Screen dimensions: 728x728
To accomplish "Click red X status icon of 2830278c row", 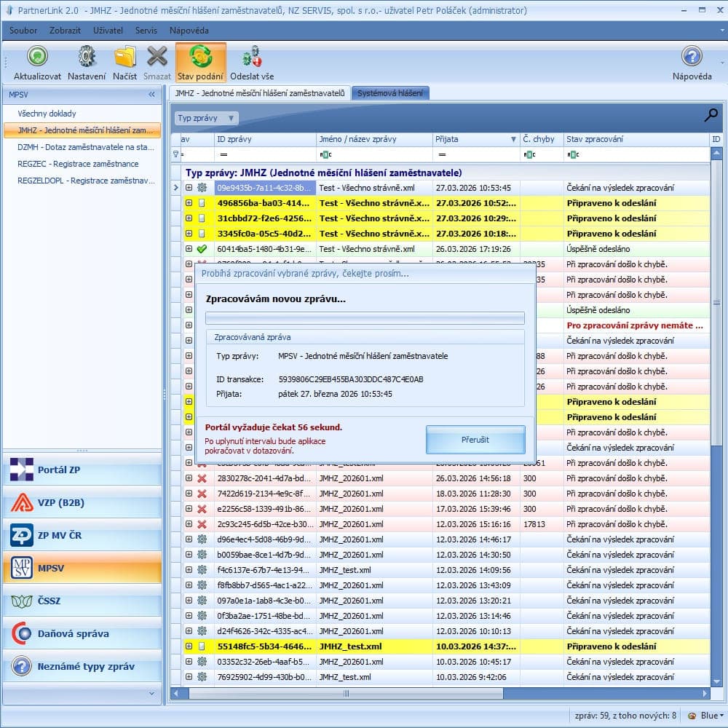I will click(x=202, y=478).
